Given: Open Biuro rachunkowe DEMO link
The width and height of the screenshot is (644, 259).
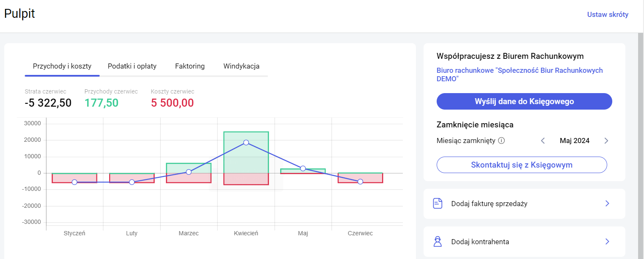Looking at the screenshot, I should coord(520,74).
